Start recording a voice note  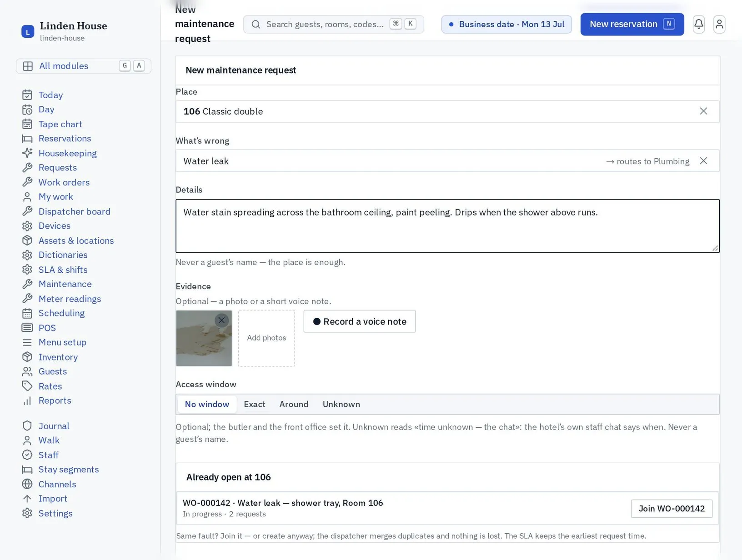point(359,321)
